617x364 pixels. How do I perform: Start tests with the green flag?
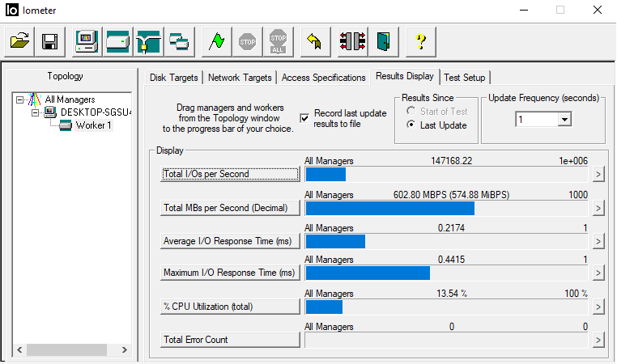point(216,41)
